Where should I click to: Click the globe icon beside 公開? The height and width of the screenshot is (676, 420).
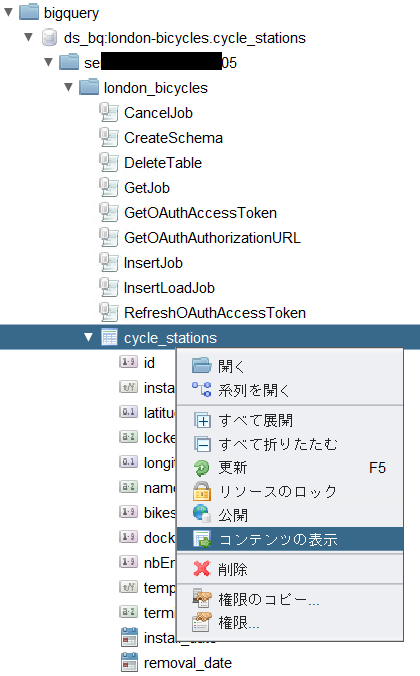tap(201, 514)
